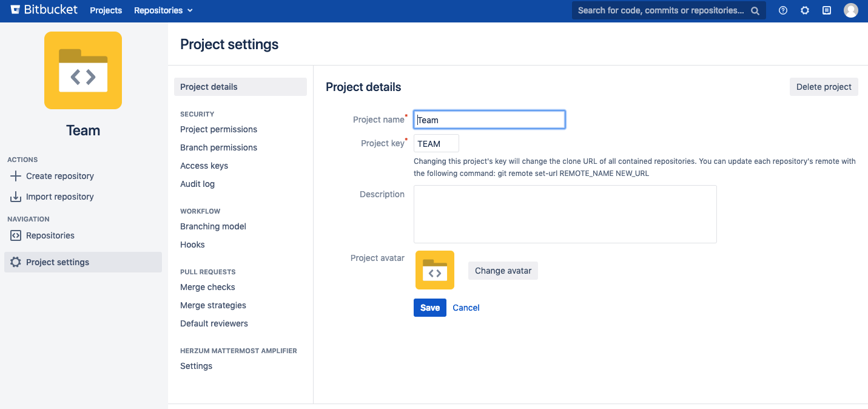The image size is (868, 409).
Task: Select Import repository action
Action: [x=59, y=197]
